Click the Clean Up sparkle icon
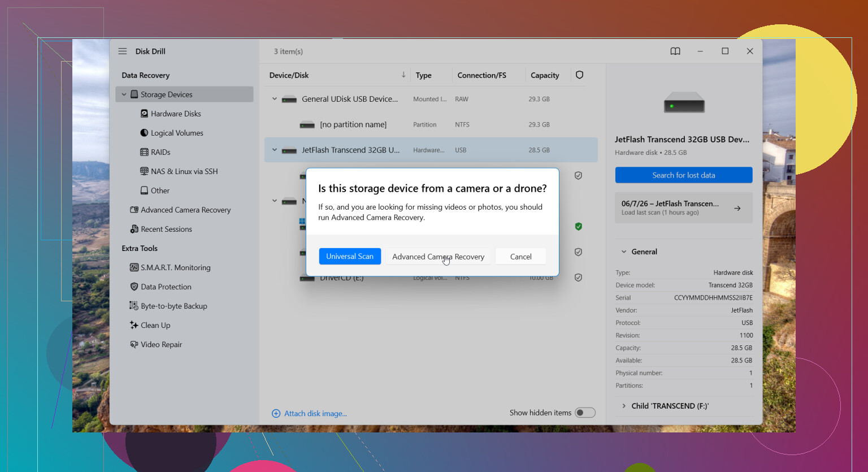 (134, 325)
